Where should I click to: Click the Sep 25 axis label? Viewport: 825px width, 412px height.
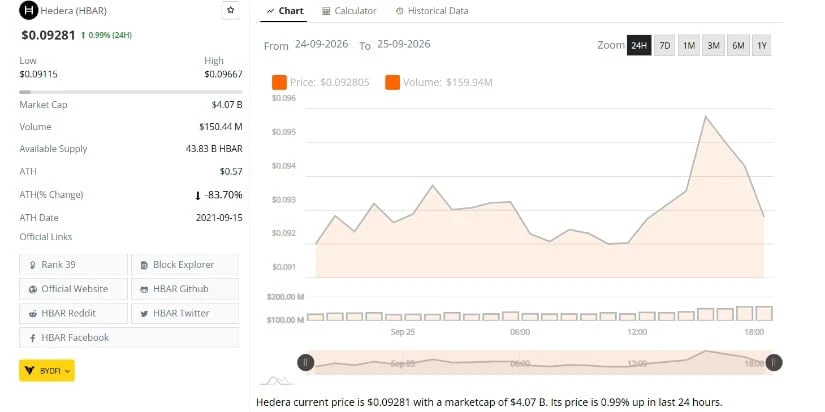pos(403,332)
